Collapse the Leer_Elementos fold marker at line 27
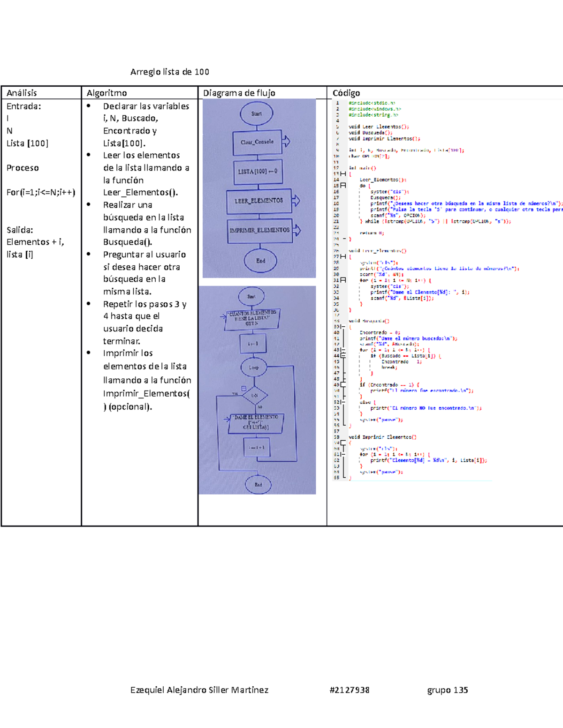This screenshot has width=563, height=728. [343, 257]
